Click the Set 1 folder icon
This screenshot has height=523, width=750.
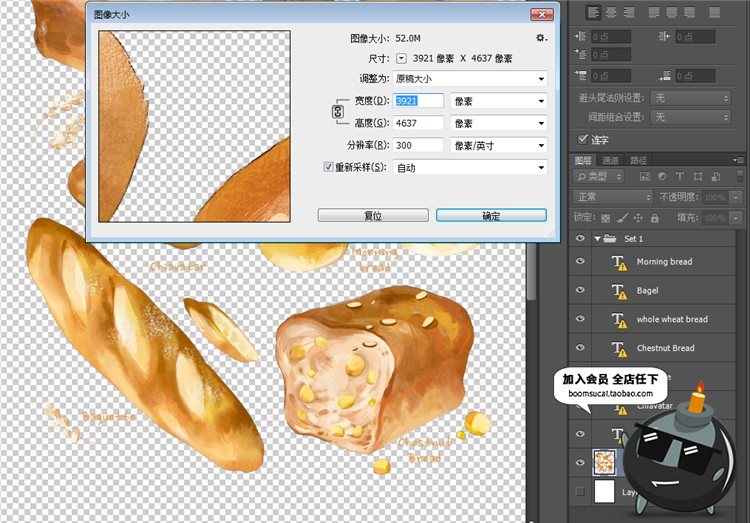[x=610, y=238]
